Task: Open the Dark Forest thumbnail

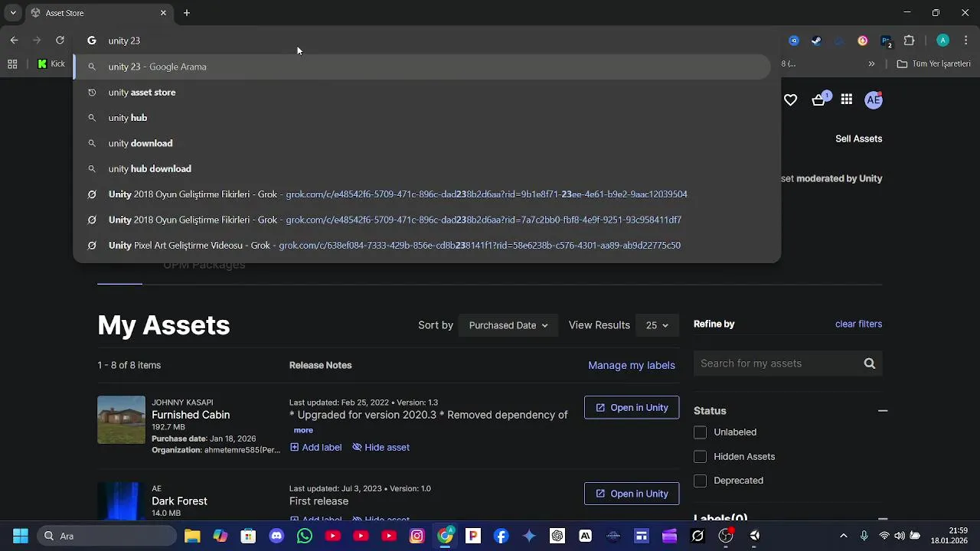Action: click(x=121, y=501)
